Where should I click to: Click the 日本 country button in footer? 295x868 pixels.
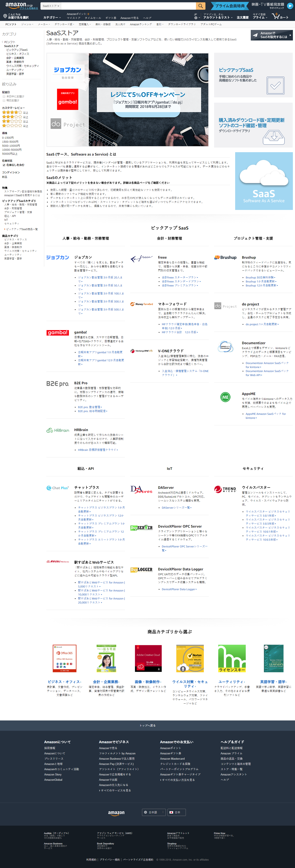point(177,812)
